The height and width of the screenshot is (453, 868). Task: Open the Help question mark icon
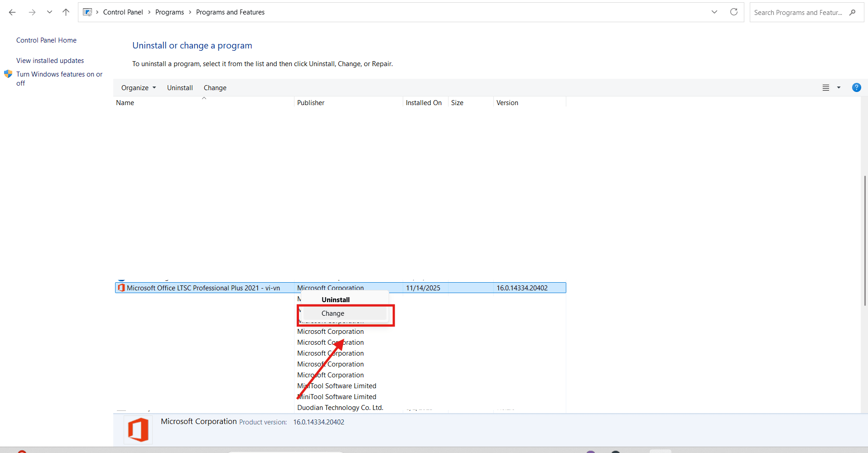point(856,88)
